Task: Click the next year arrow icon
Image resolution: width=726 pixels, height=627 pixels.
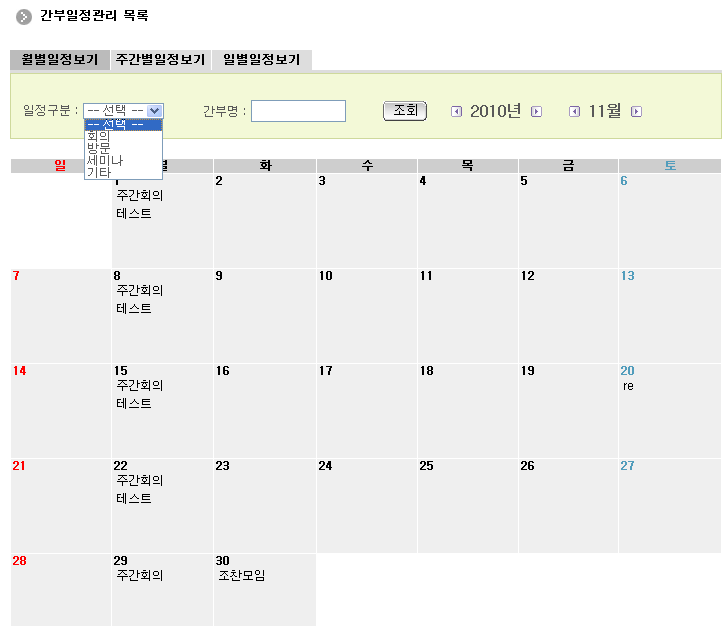Action: point(536,112)
